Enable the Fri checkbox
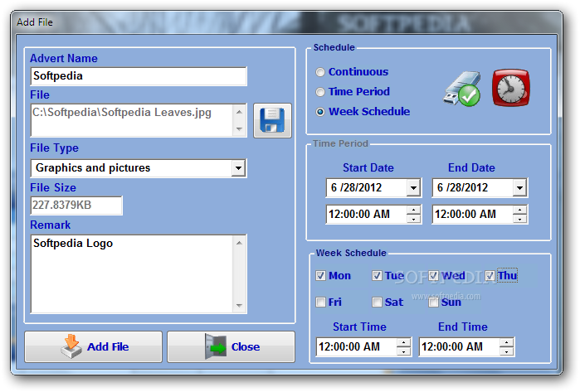Viewport: 580px width, 392px height. (x=320, y=302)
